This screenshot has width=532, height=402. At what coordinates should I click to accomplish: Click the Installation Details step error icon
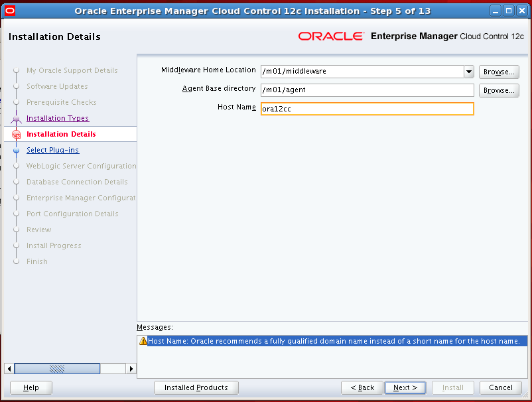pos(17,135)
